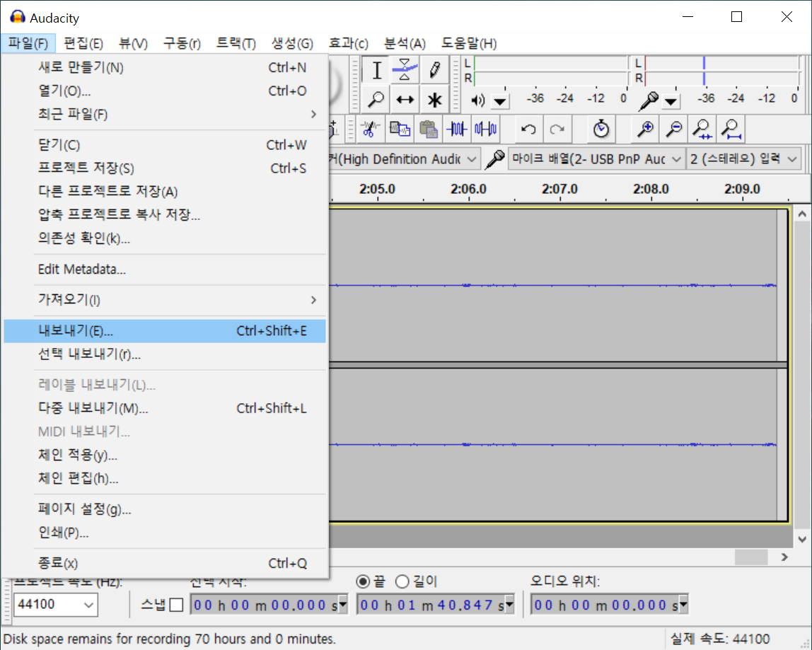Screen dimensions: 812x650
Task: Click the recording microphone meter icon
Action: pyautogui.click(x=648, y=100)
